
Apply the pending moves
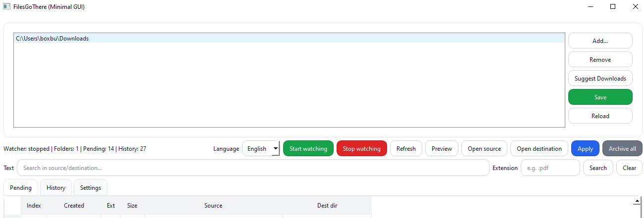pyautogui.click(x=585, y=148)
